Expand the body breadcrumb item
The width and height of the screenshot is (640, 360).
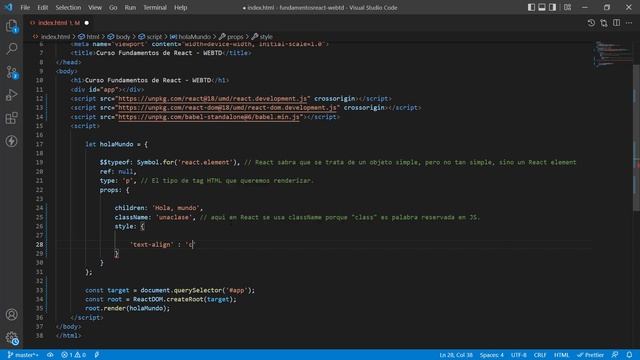[x=119, y=37]
